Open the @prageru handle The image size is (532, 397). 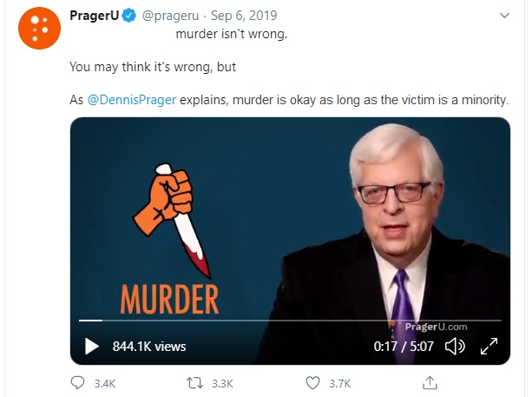click(167, 17)
